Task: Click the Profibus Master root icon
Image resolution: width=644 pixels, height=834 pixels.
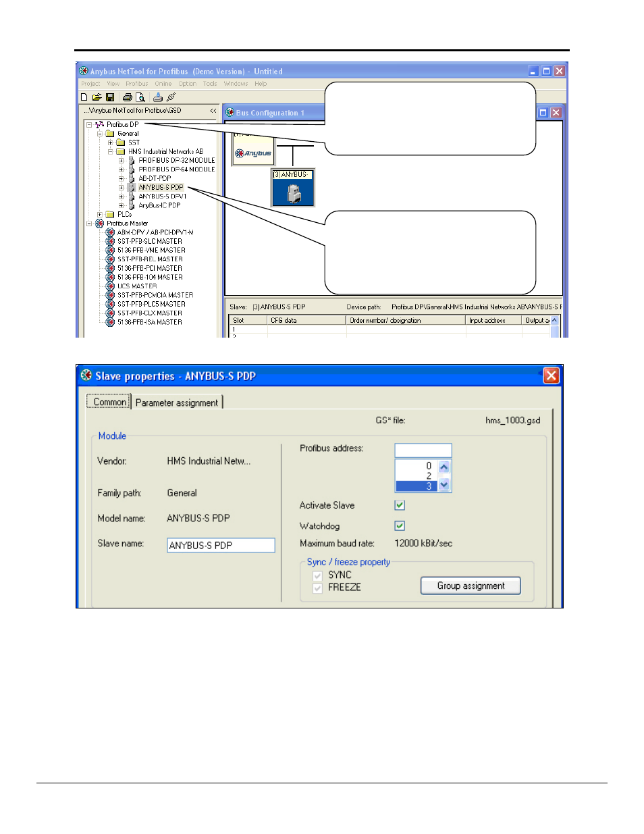Action: 100,224
